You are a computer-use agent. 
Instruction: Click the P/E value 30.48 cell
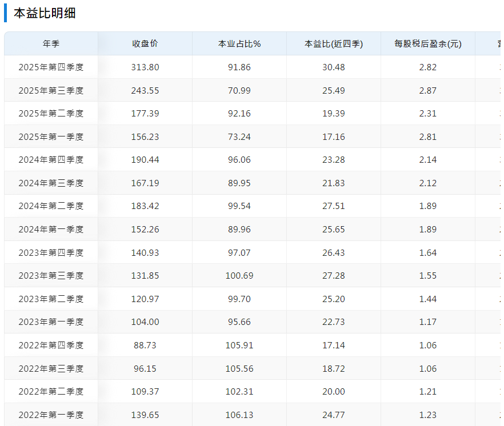[333, 67]
